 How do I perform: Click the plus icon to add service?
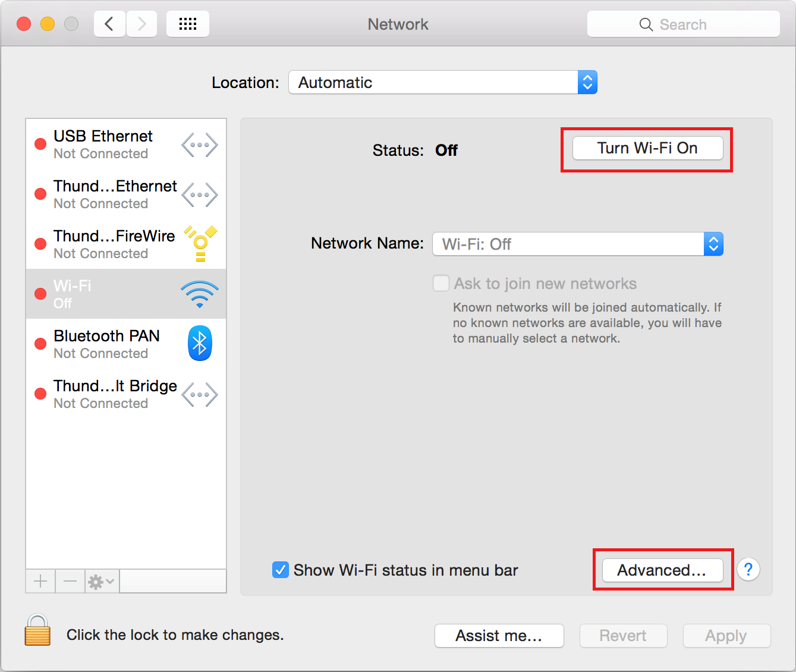tap(40, 581)
